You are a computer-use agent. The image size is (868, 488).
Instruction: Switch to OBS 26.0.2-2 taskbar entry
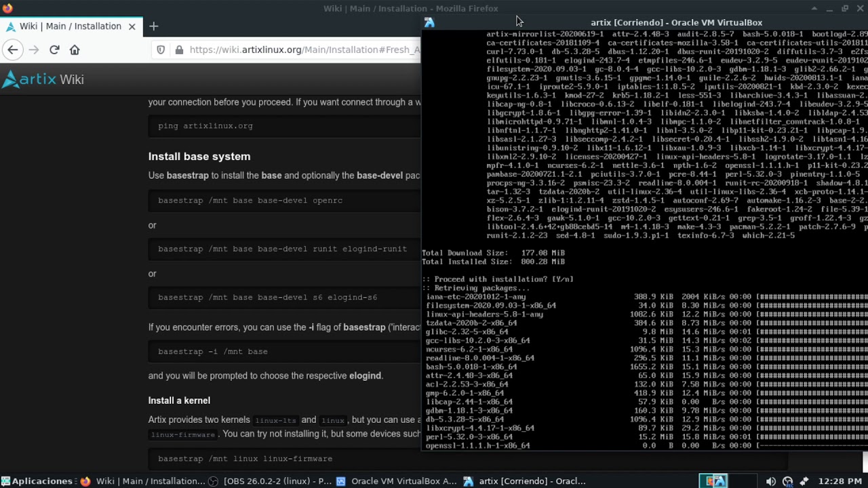point(270,481)
